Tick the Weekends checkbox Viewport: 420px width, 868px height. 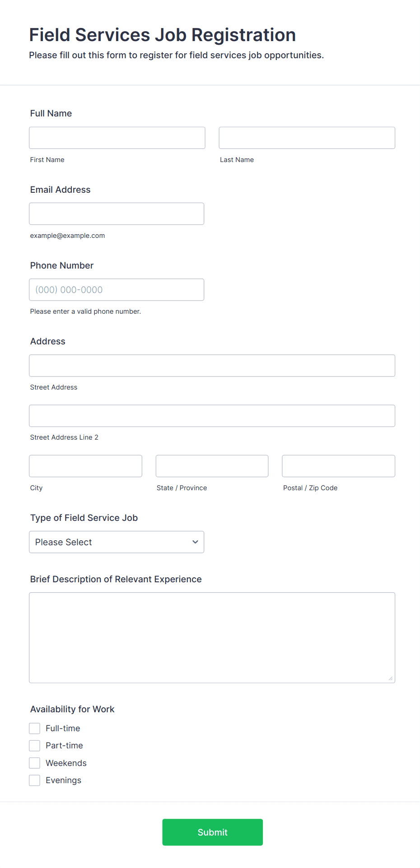click(35, 763)
